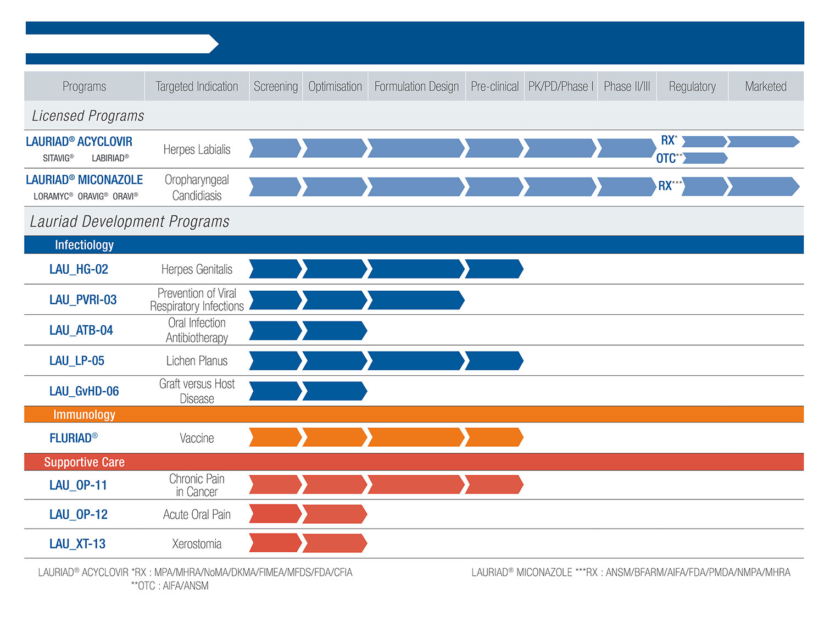The width and height of the screenshot is (824, 644).
Task: Select the Phase II/III column header
Action: (x=627, y=86)
